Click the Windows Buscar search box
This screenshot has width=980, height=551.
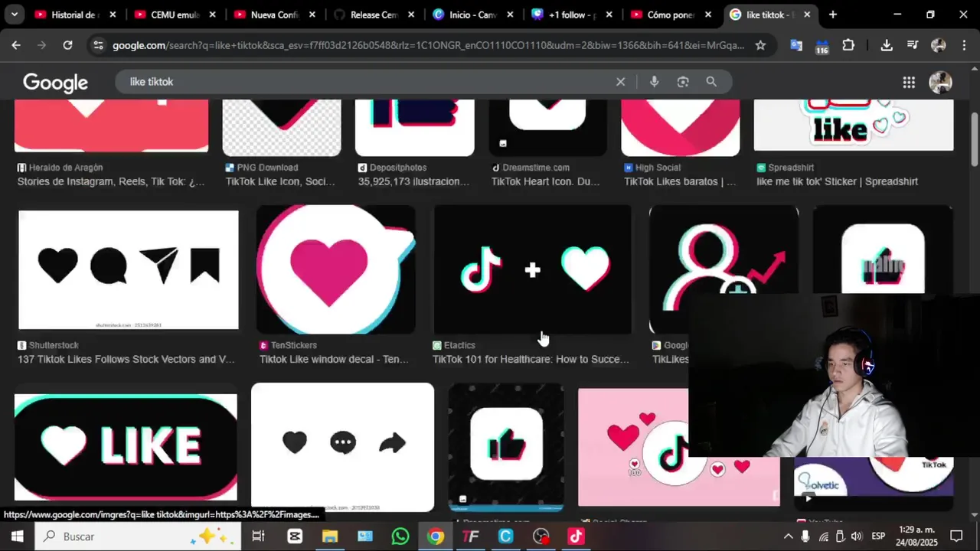click(x=138, y=536)
